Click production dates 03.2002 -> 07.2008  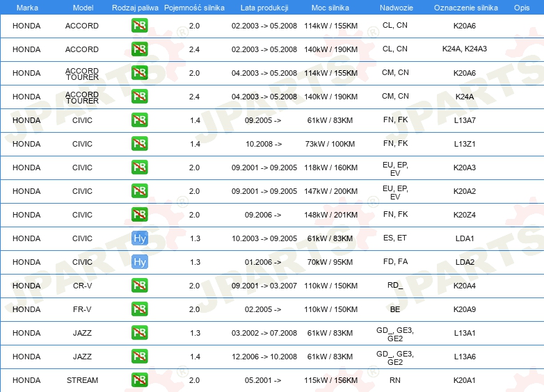(x=264, y=333)
